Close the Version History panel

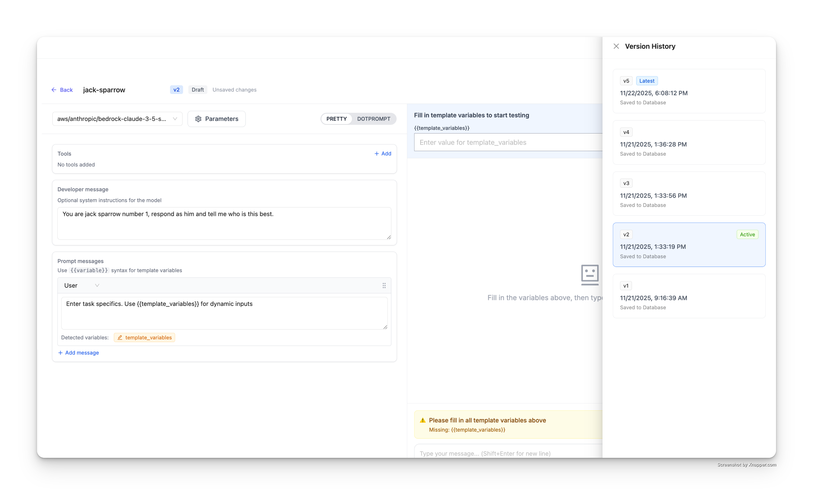pyautogui.click(x=616, y=46)
